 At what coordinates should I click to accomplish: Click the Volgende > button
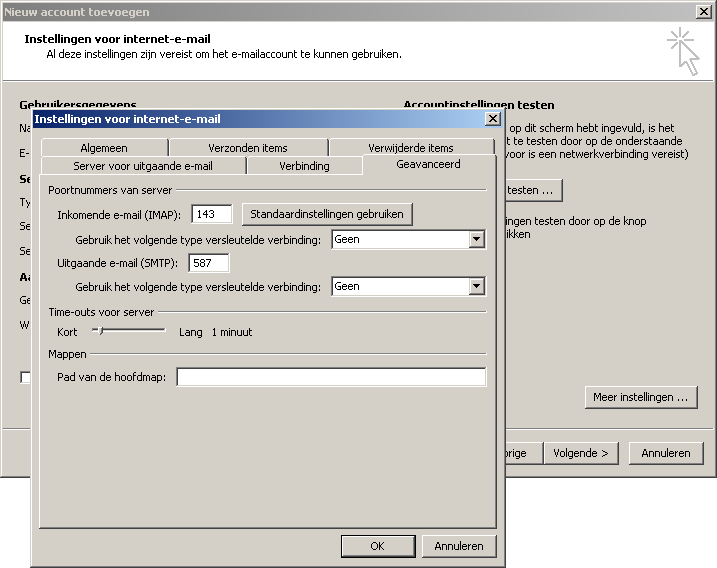point(580,453)
